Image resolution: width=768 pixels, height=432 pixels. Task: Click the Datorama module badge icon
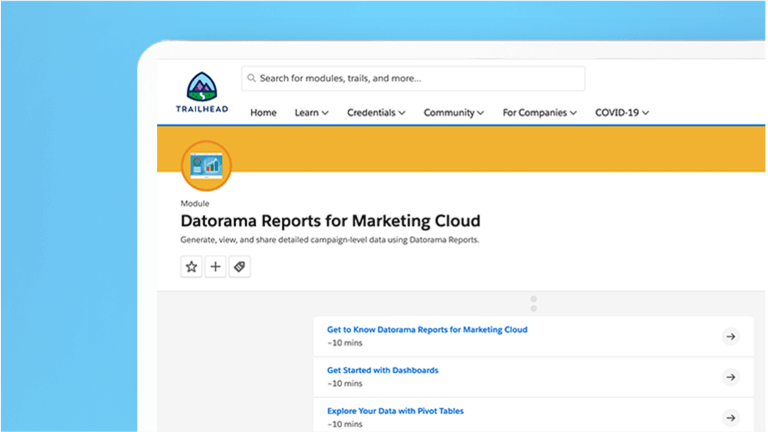tap(206, 166)
